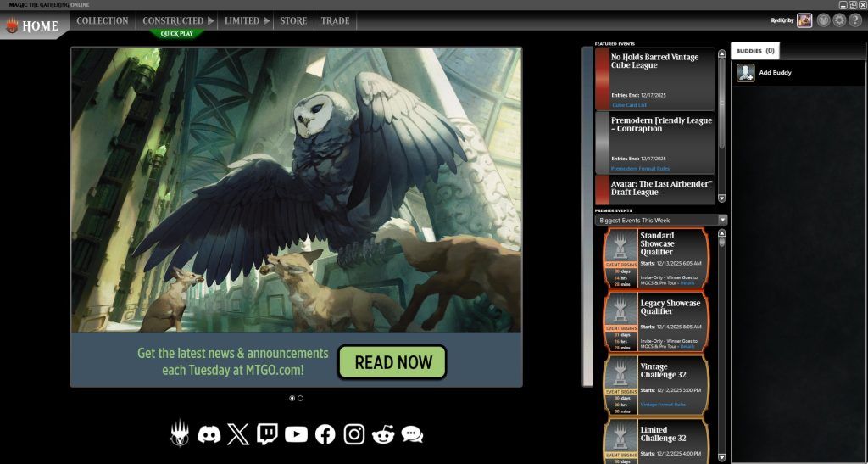Image resolution: width=868 pixels, height=464 pixels.
Task: Click featured events scroll up arrow
Action: (721, 53)
